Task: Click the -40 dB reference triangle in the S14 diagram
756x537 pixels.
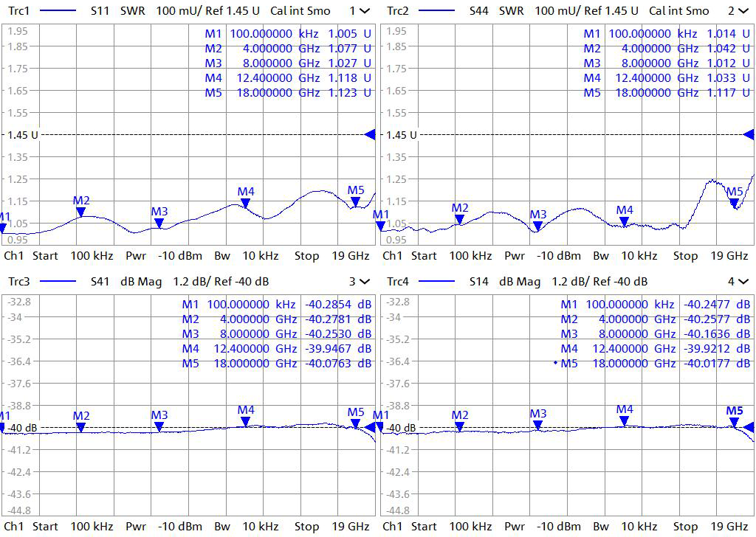Action: coord(749,427)
